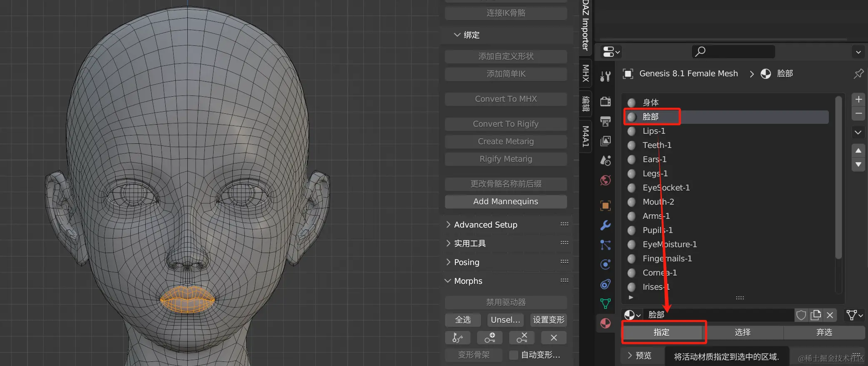Select the Lips-1 material slot
This screenshot has width=868, height=366.
(654, 131)
